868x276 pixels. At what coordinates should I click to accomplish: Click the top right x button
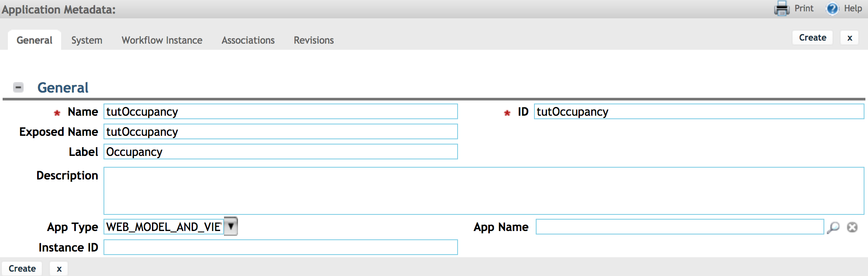click(x=850, y=38)
